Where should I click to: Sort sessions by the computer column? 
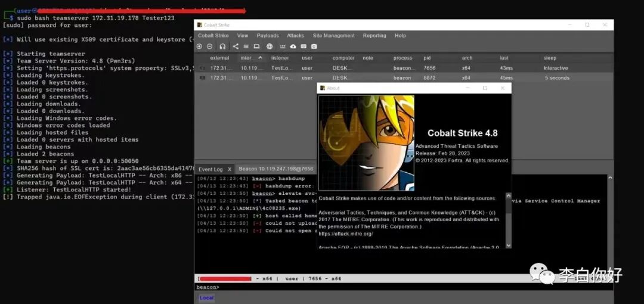pos(344,58)
